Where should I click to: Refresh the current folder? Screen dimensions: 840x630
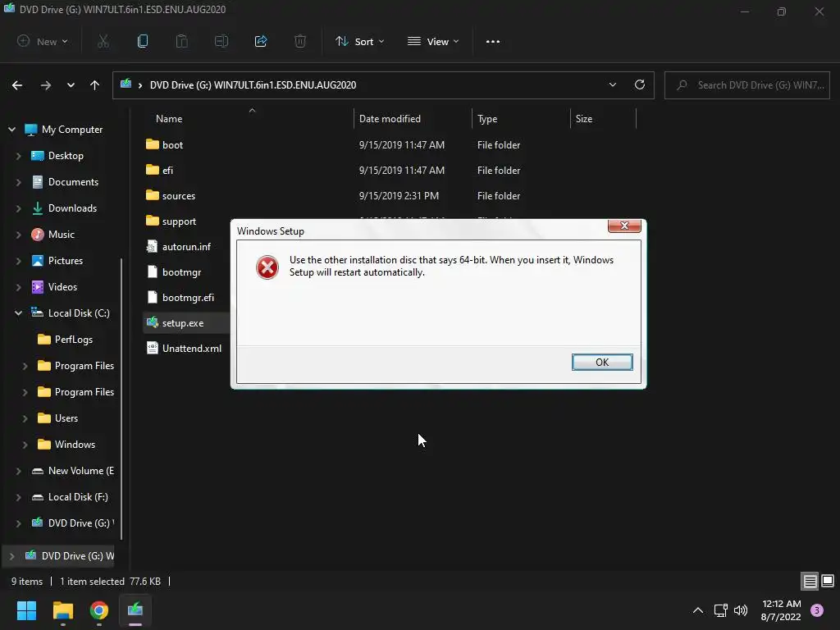(x=640, y=84)
